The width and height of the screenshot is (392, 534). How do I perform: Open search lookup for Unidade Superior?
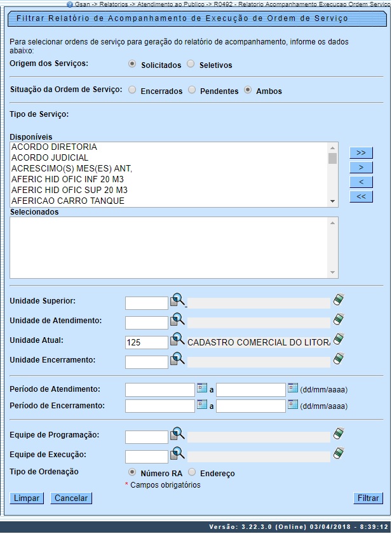tap(177, 301)
